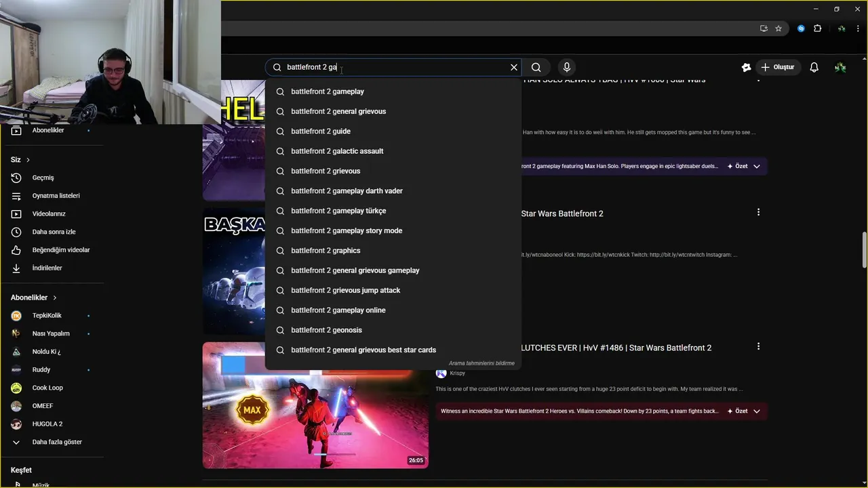Open the notifications bell
Image resolution: width=868 pixels, height=488 pixels.
click(814, 67)
